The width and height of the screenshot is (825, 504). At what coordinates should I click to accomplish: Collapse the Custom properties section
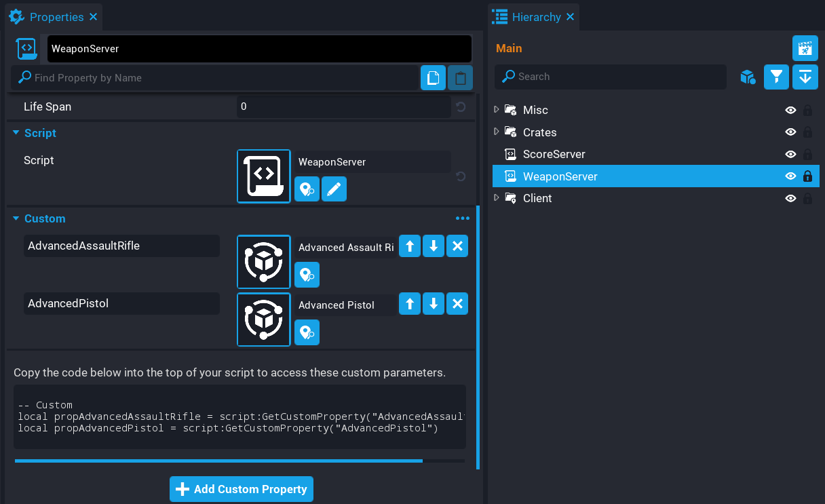point(16,218)
